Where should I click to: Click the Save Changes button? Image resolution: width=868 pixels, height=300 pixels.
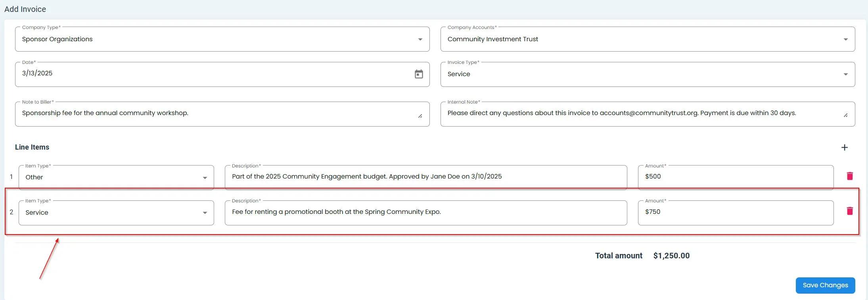coord(825,285)
